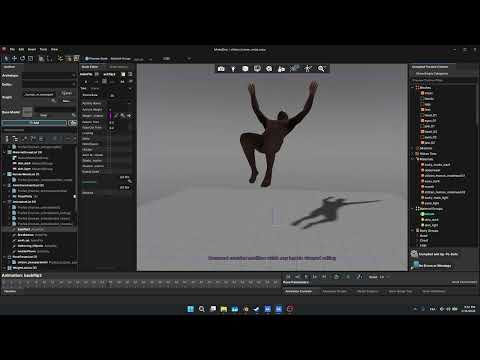Open the File menu
This screenshot has width=480, height=360.
(x=12, y=49)
